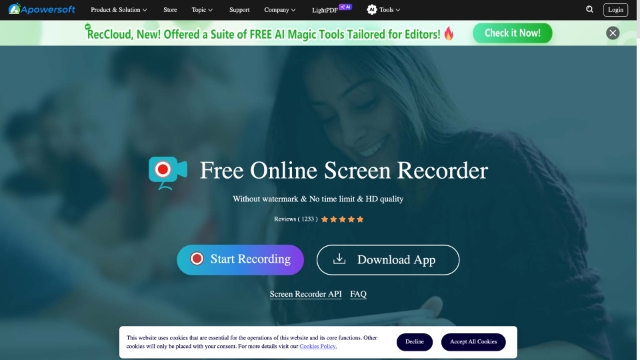
Task: Click the Reviews (1233) text
Action: click(296, 219)
